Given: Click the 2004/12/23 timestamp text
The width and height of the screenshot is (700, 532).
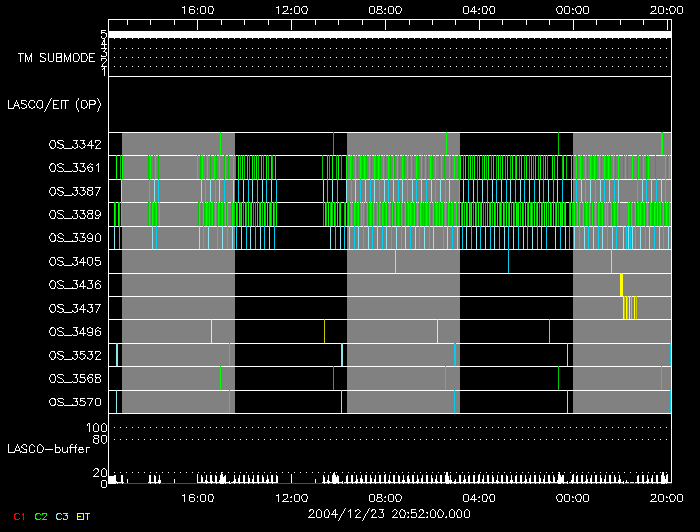Looking at the screenshot, I should tap(387, 514).
